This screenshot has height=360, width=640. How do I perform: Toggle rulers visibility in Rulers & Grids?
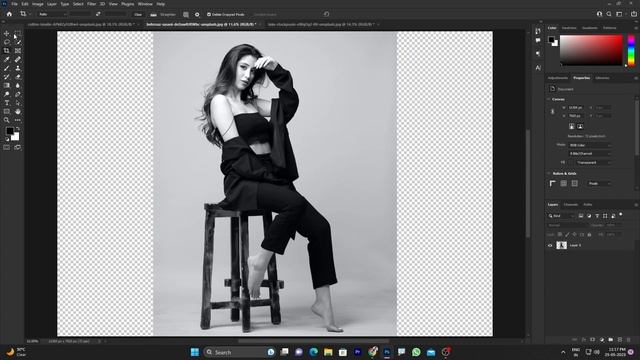(x=553, y=184)
